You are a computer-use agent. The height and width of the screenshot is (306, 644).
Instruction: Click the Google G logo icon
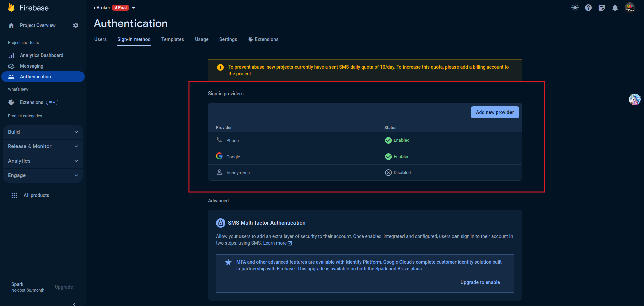pyautogui.click(x=219, y=156)
